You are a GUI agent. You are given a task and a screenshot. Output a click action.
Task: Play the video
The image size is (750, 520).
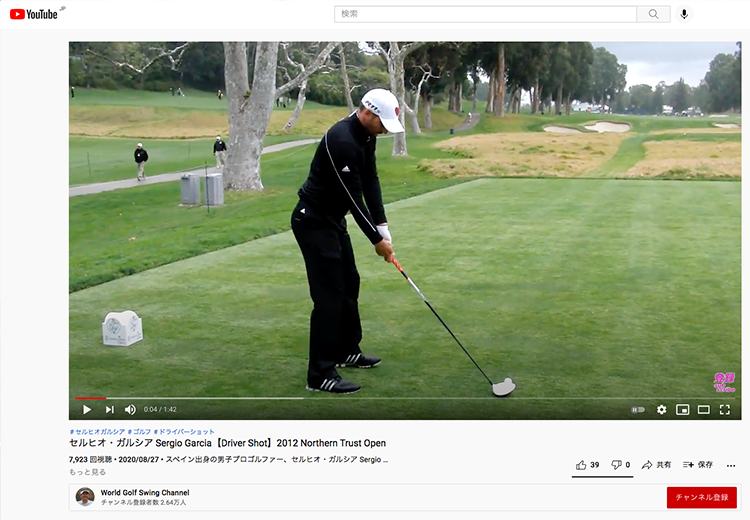87,409
